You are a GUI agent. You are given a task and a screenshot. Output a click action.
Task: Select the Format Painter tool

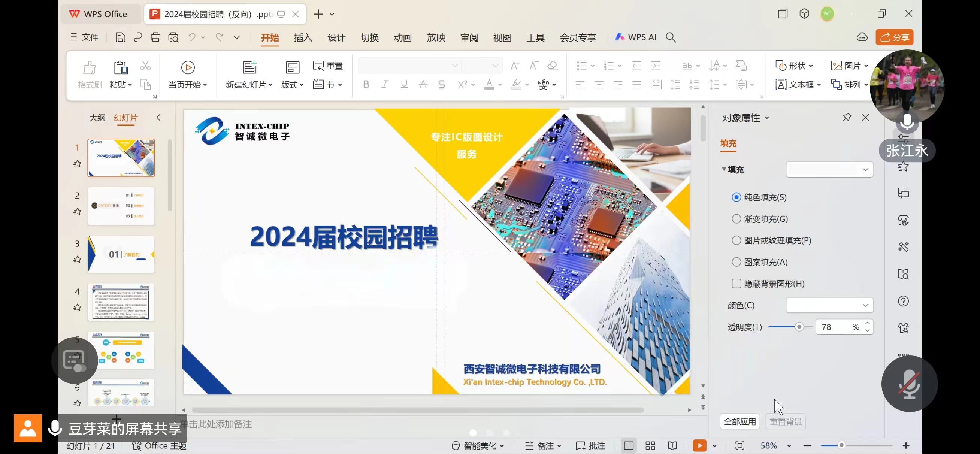pos(90,75)
